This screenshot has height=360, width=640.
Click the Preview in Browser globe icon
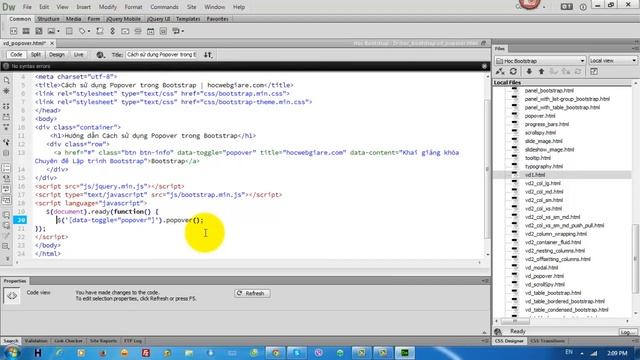click(x=100, y=55)
